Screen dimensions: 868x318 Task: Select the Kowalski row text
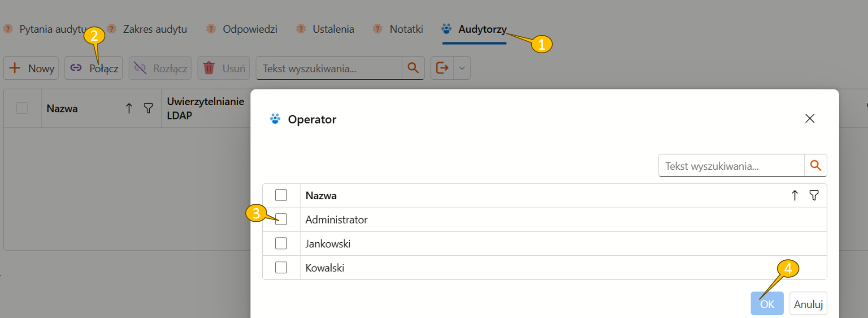[x=325, y=268]
